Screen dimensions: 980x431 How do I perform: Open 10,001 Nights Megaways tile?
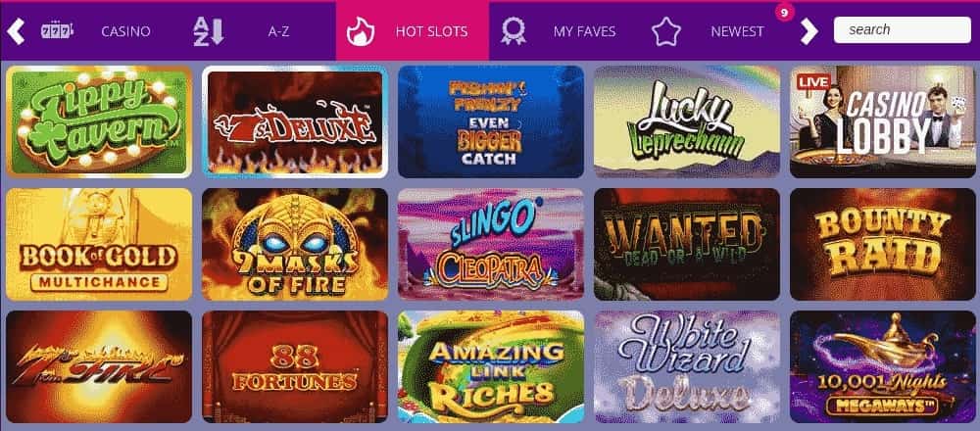(x=882, y=366)
